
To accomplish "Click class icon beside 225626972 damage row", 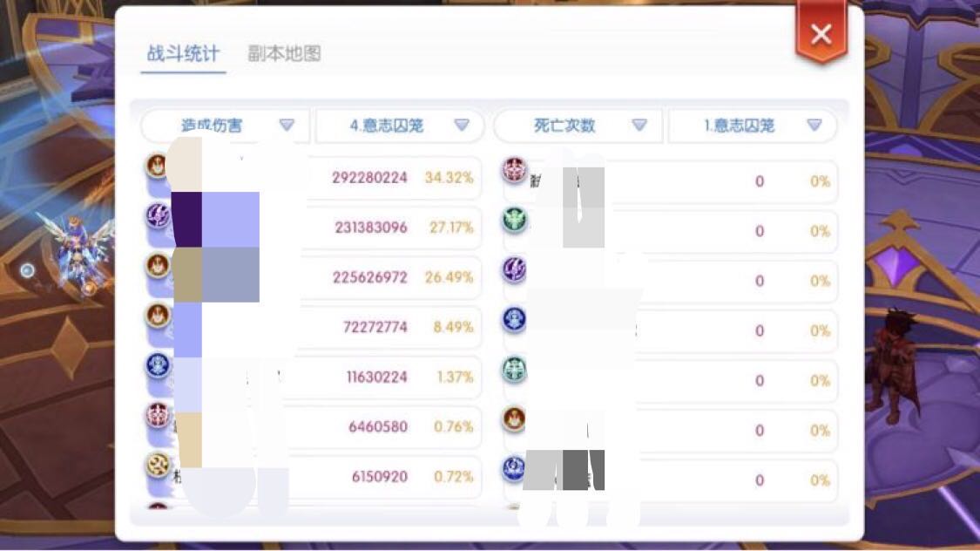I will click(158, 266).
